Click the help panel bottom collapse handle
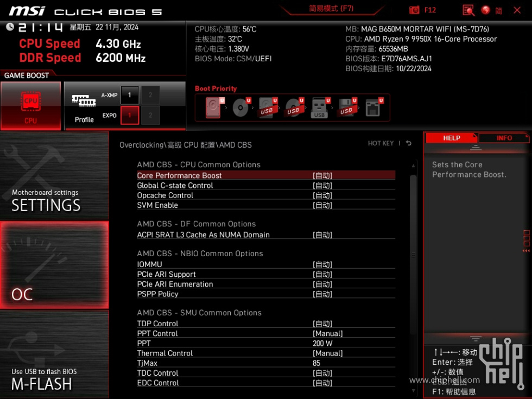 click(x=476, y=338)
